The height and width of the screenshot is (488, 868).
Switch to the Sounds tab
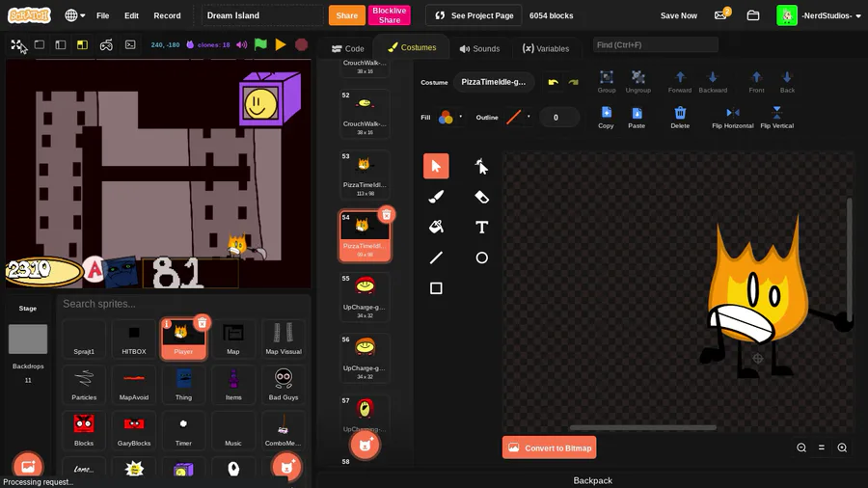(x=479, y=48)
